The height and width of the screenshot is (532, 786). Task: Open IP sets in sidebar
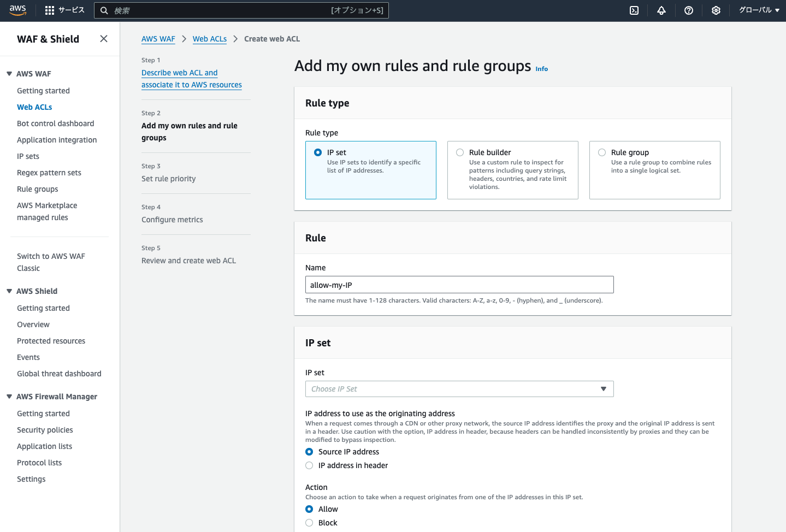28,156
